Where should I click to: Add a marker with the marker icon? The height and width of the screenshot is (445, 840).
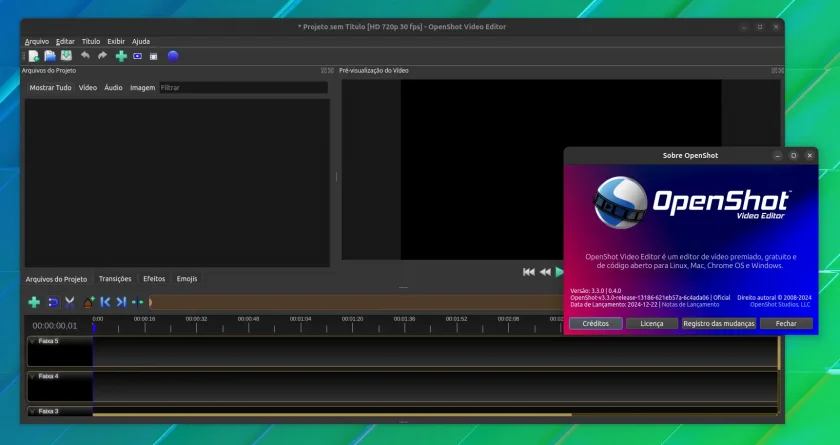89,302
